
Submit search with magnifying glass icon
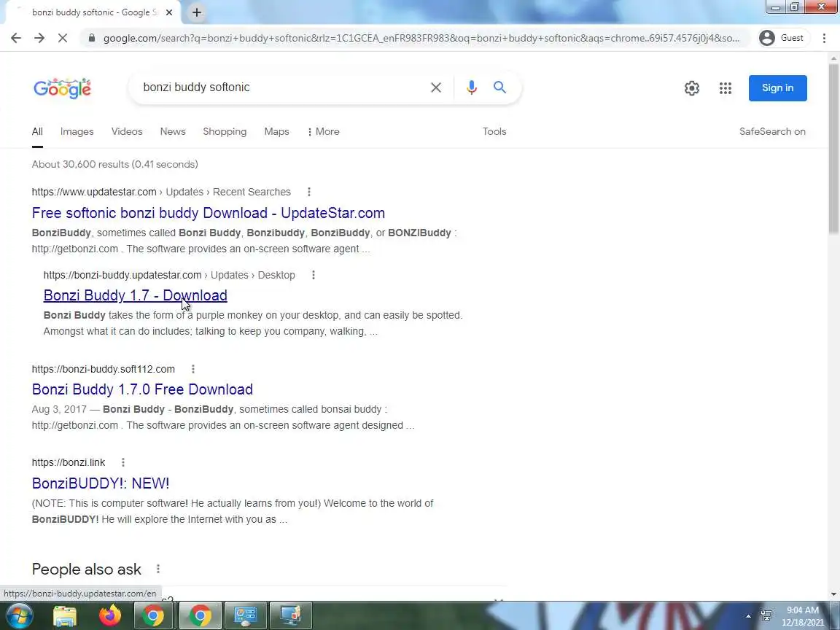pos(499,87)
